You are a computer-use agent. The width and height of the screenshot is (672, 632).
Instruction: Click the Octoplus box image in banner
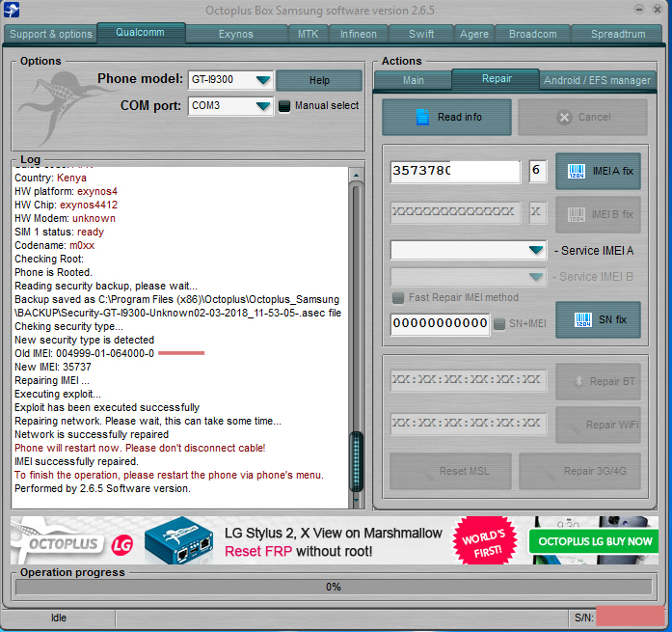pyautogui.click(x=179, y=540)
